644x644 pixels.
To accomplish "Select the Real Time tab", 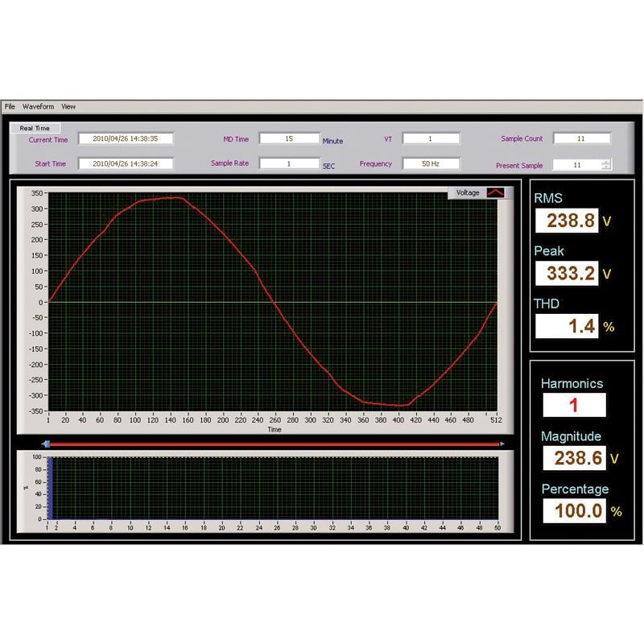I will tap(35, 128).
